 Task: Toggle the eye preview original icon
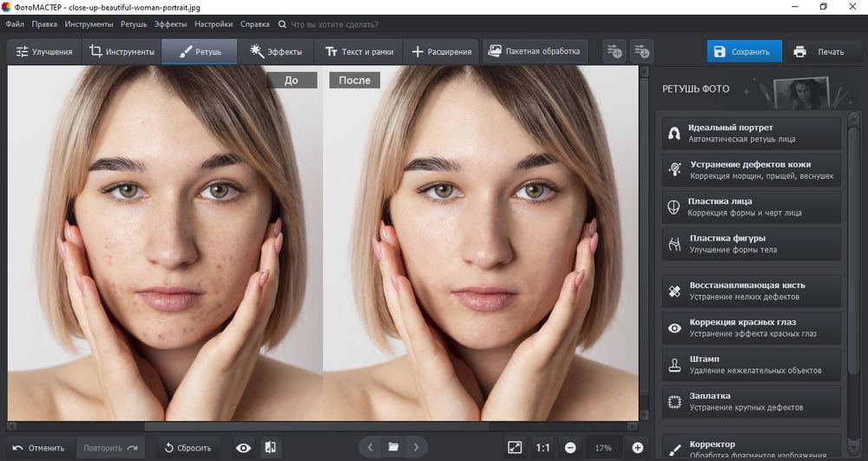(244, 448)
